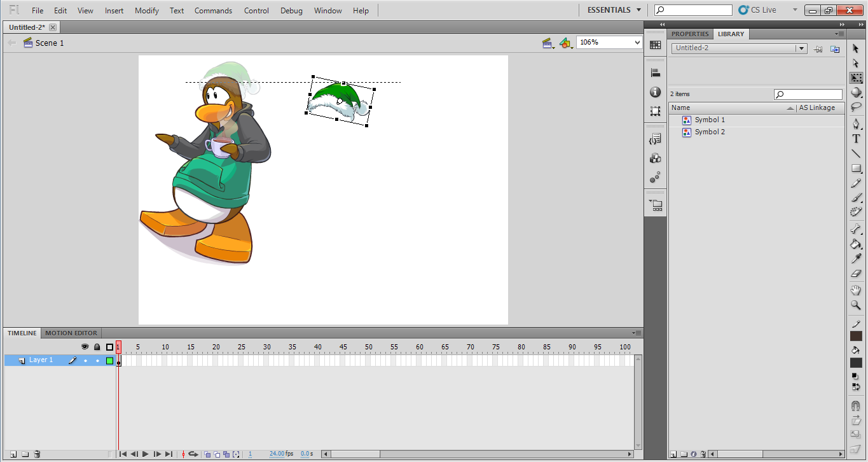The image size is (868, 462).
Task: Pick the Eraser tool
Action: click(x=856, y=274)
